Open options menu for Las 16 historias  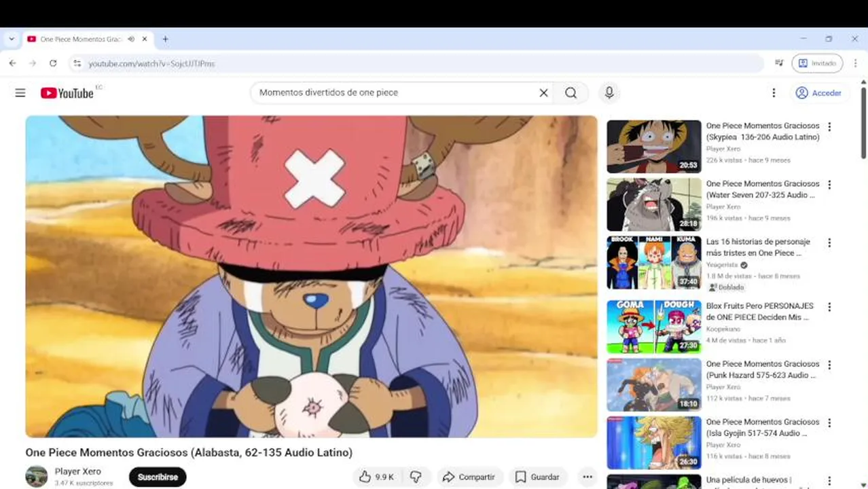829,242
